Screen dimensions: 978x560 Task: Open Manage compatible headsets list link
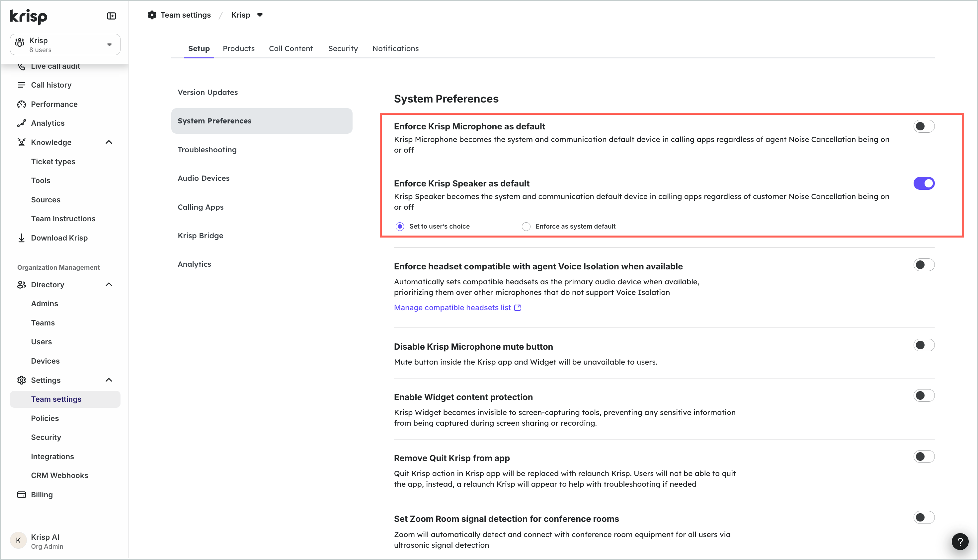tap(452, 308)
